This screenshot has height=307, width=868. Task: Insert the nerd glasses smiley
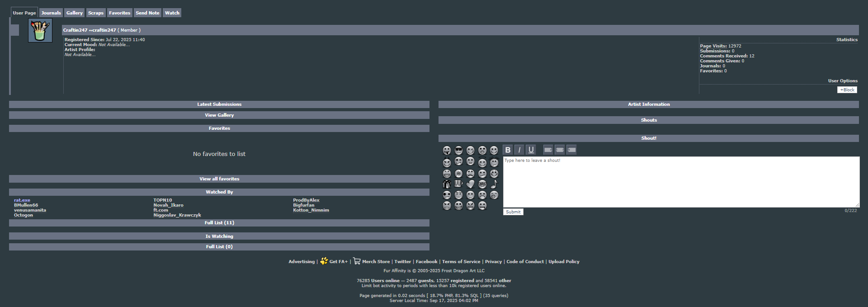point(482,184)
